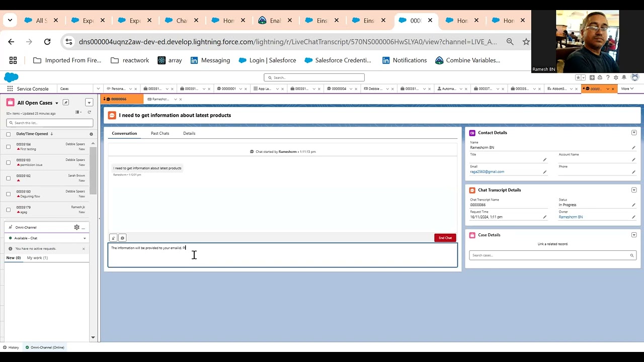The width and height of the screenshot is (644, 362).
Task: Edit the Request Time pencil icon
Action: (544, 217)
